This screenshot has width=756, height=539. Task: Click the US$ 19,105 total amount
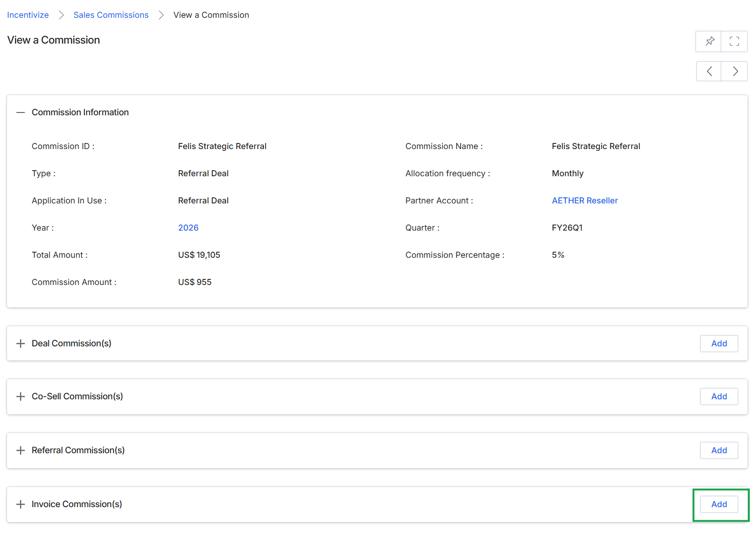199,255
